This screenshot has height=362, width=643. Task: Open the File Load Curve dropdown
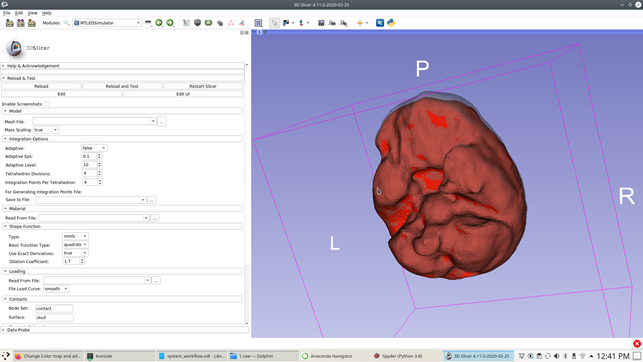(x=56, y=289)
